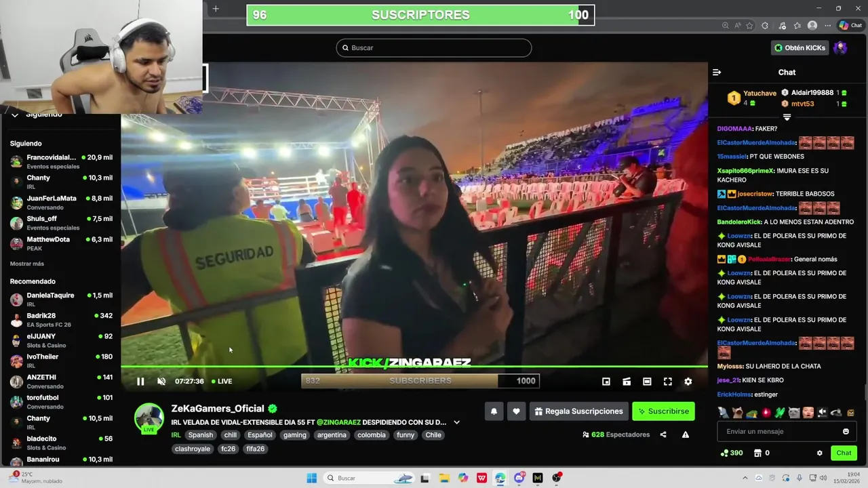Open new browser tab plus button
The width and height of the screenshot is (868, 488).
[x=216, y=9]
